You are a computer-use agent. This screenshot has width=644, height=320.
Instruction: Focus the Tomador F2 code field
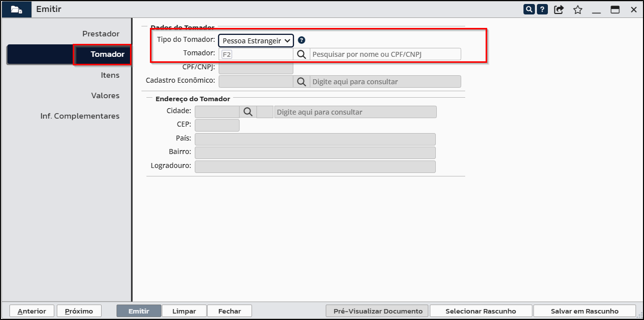(256, 54)
